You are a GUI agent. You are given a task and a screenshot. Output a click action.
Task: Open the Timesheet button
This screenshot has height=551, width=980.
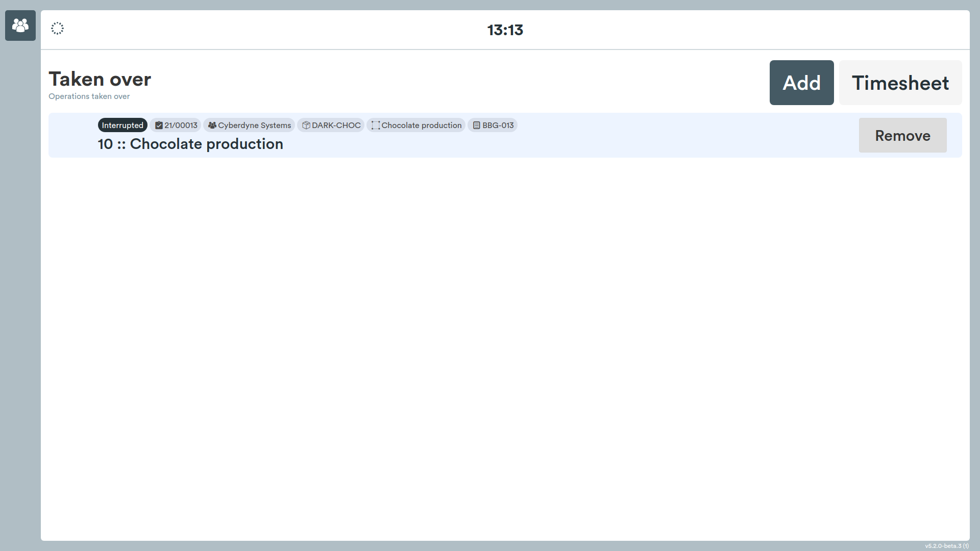click(900, 83)
